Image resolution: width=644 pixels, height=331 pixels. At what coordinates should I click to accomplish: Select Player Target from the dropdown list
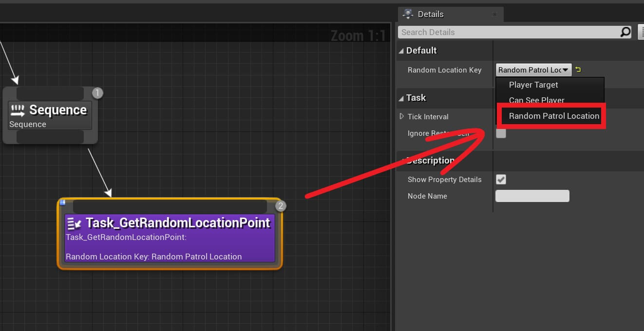533,85
